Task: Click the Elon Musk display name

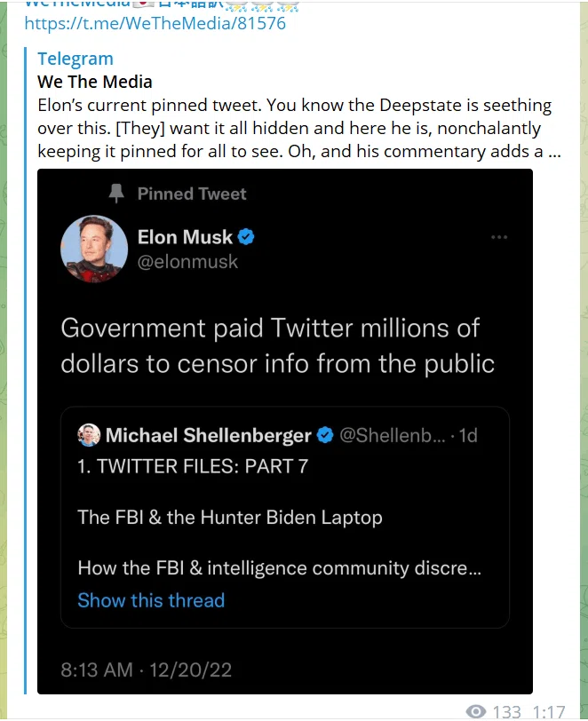Action: (185, 237)
